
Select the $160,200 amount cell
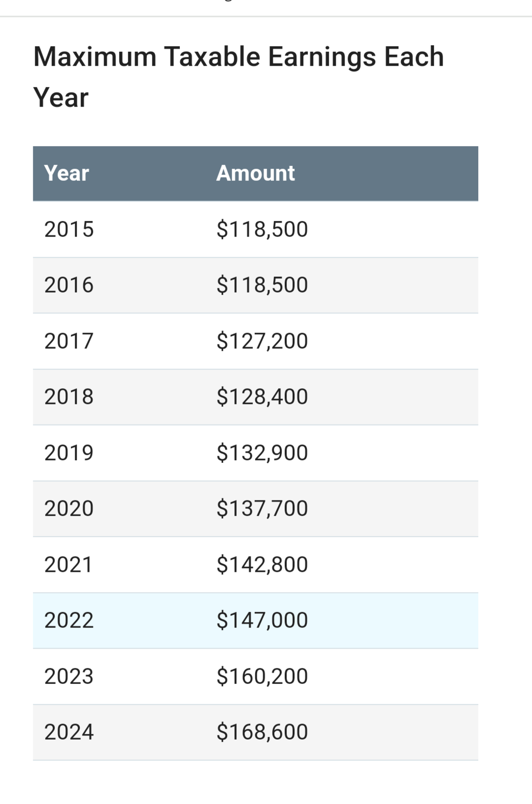tap(262, 676)
